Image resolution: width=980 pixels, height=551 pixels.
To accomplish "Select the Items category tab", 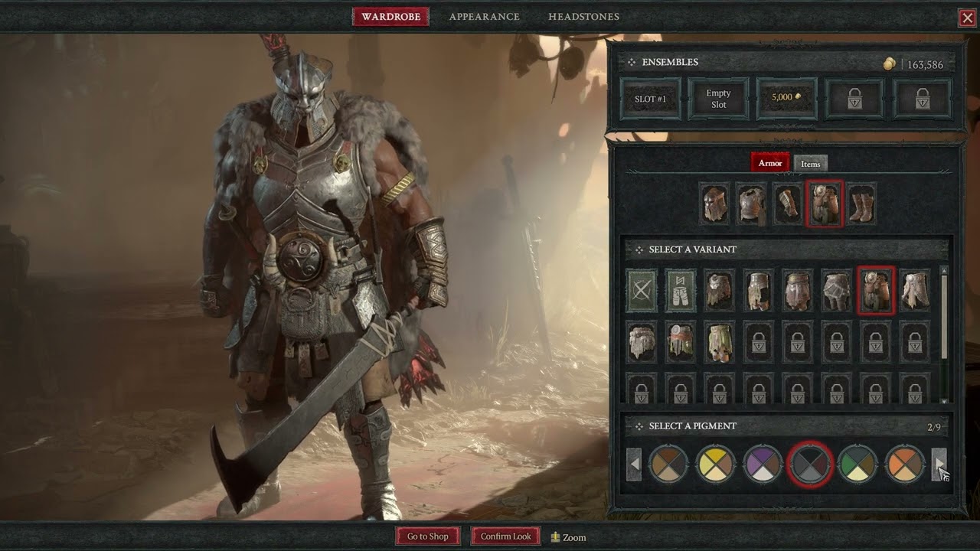I will click(x=810, y=164).
